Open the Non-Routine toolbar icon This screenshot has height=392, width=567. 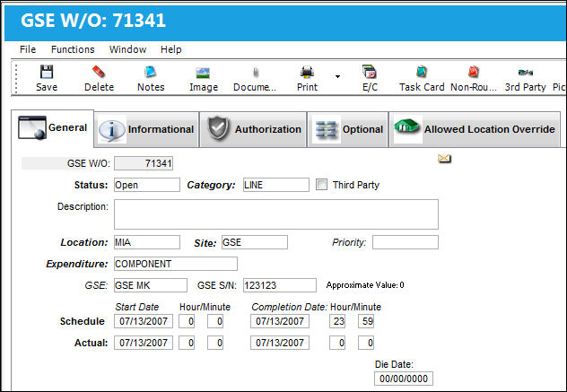coord(474,72)
